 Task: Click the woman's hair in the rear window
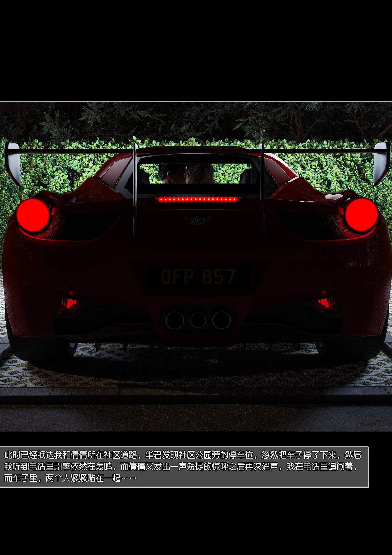pos(202,174)
